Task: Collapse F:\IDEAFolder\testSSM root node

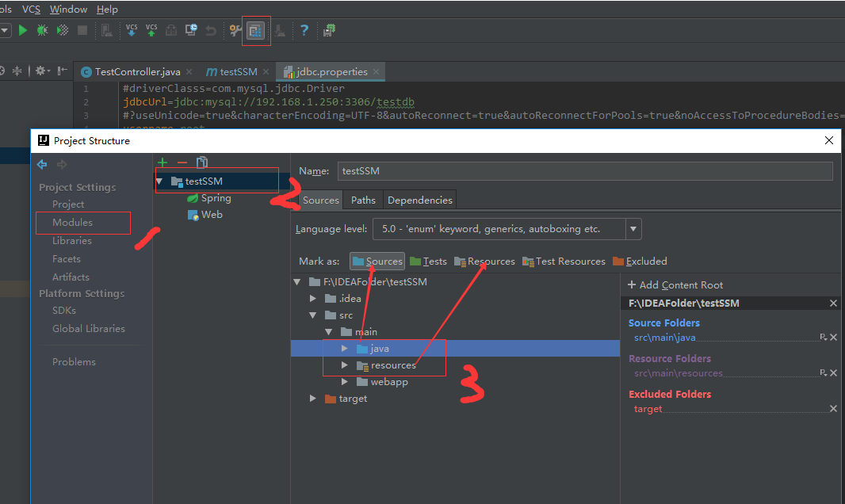Action: point(297,281)
